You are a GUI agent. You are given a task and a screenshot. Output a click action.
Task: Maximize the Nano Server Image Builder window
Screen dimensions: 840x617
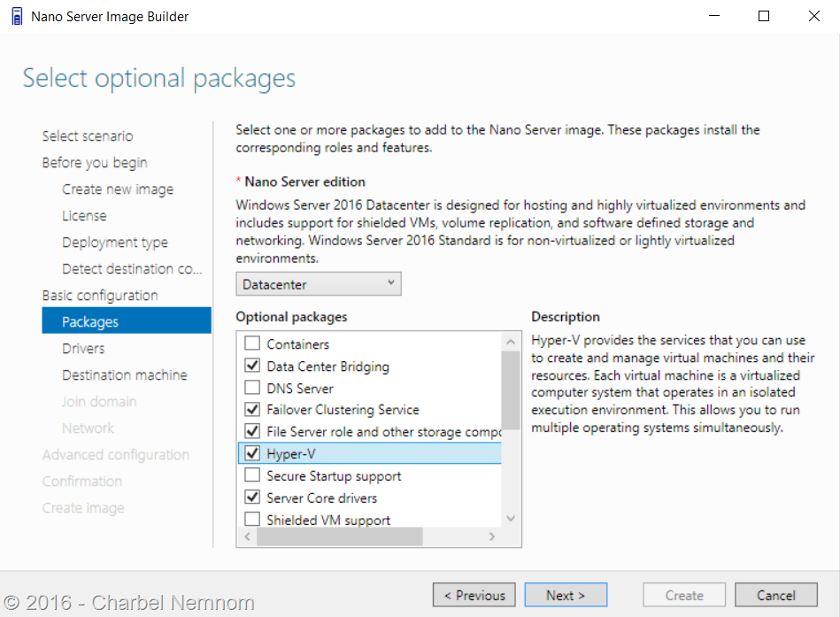click(x=764, y=16)
